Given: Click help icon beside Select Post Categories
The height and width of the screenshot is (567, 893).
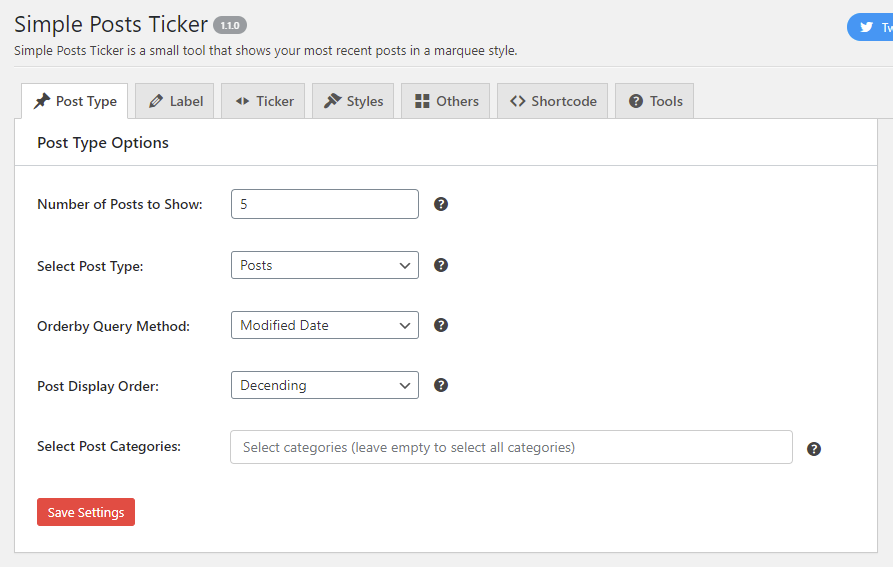Looking at the screenshot, I should point(814,449).
